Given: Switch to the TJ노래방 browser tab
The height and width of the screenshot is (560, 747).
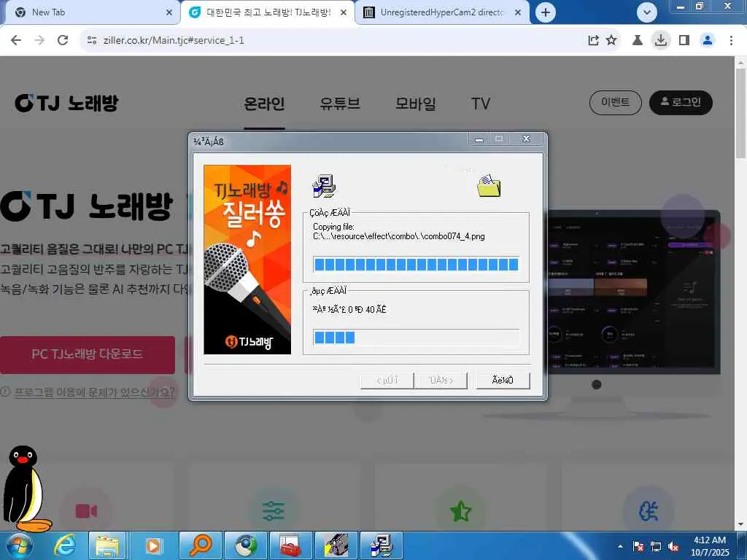Looking at the screenshot, I should (x=267, y=12).
